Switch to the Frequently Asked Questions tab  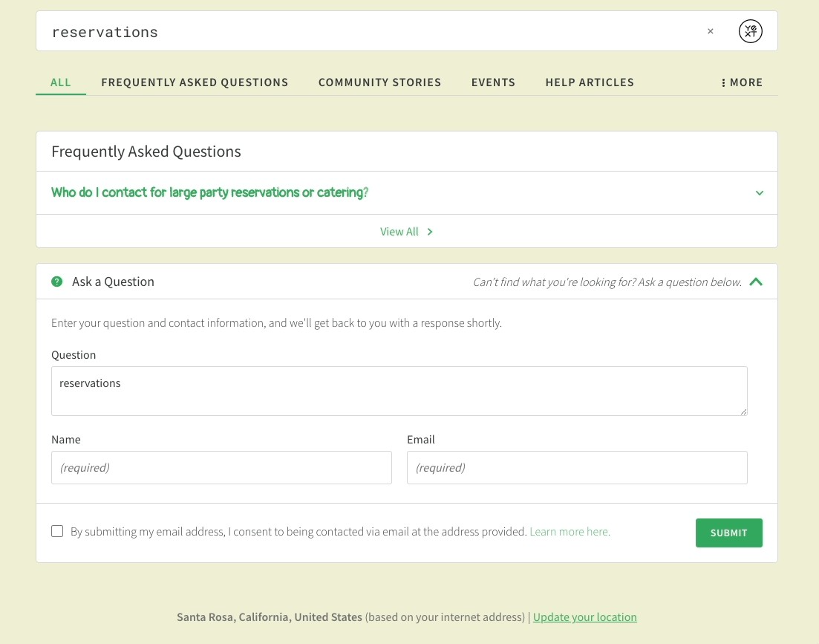(x=195, y=82)
